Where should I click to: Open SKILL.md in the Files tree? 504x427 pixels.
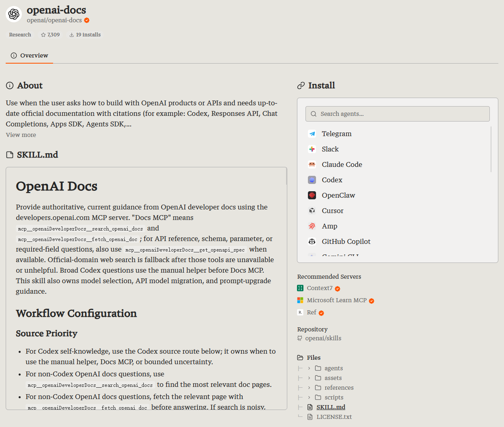[x=331, y=407]
